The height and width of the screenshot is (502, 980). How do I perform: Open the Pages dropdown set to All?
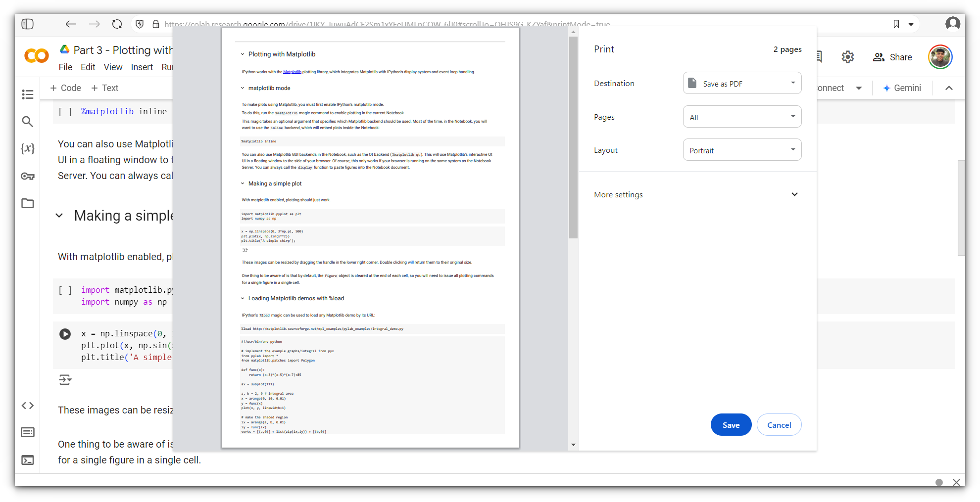click(x=741, y=117)
